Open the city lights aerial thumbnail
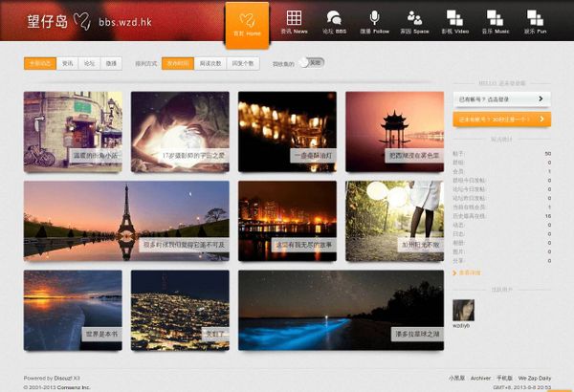This screenshot has height=392, width=574. click(x=180, y=311)
